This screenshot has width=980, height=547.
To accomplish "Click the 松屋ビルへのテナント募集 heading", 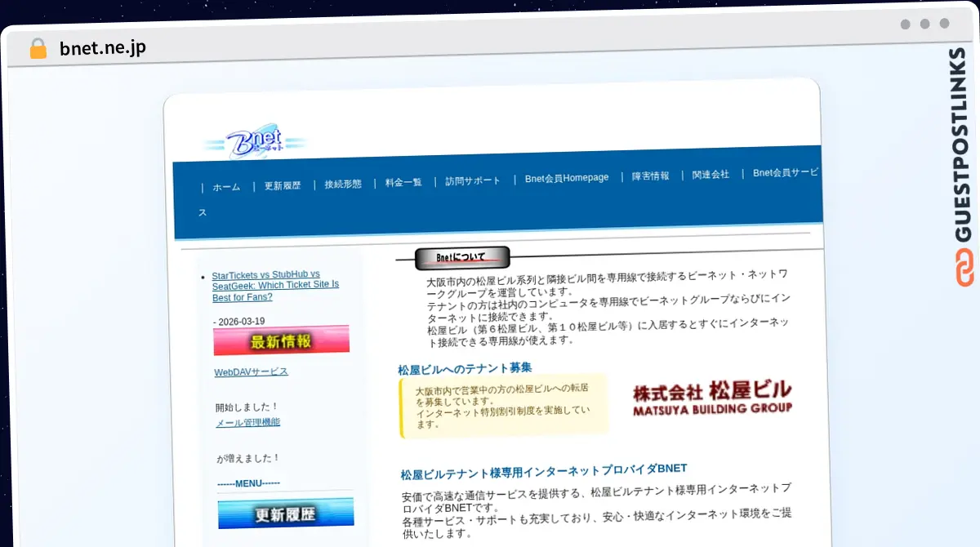I will 465,368.
